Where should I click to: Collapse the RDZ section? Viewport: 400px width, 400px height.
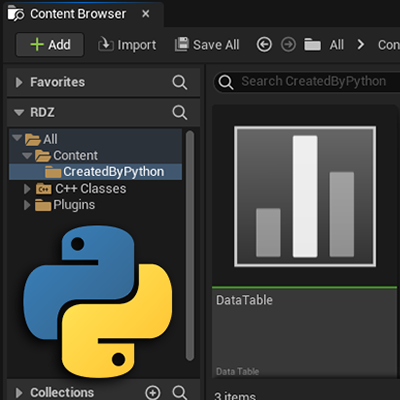point(19,113)
